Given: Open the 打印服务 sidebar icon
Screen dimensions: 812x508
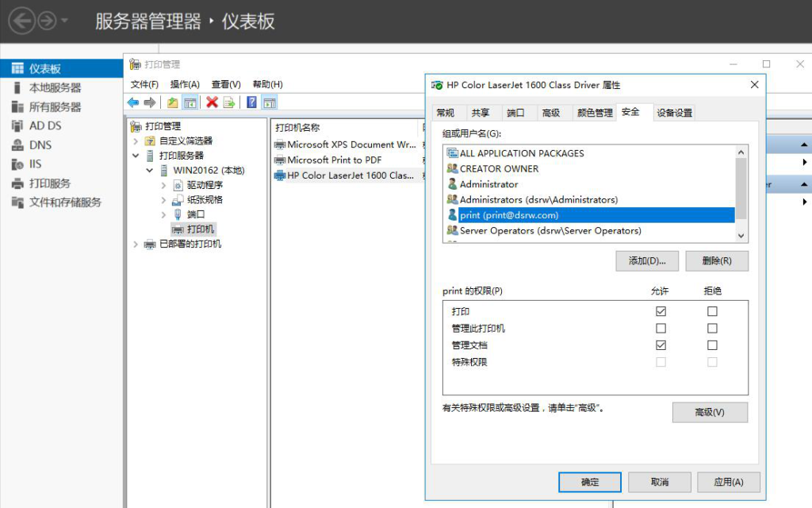Looking at the screenshot, I should pyautogui.click(x=17, y=183).
